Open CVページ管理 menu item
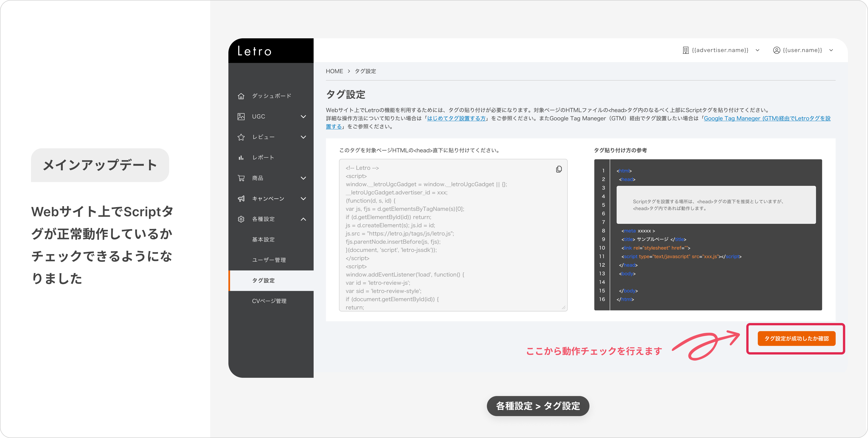 pos(269,301)
